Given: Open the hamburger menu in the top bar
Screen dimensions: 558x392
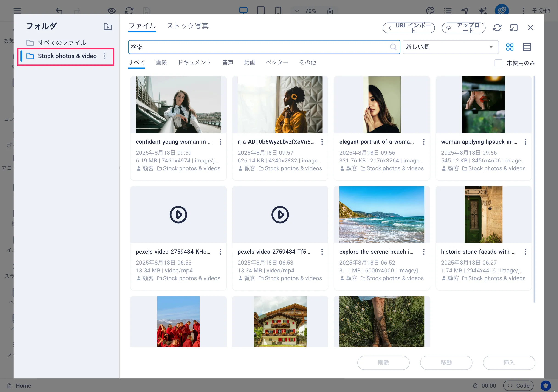Looking at the screenshot, I should pyautogui.click(x=17, y=11).
